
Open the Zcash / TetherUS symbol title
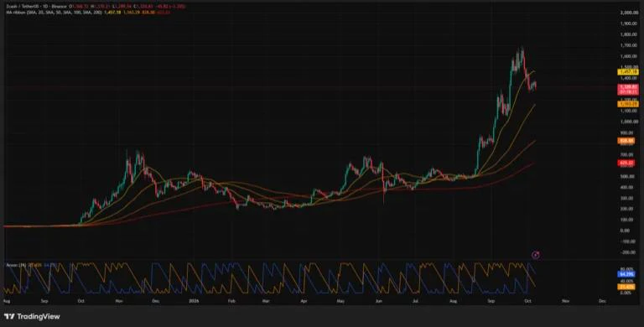click(23, 7)
